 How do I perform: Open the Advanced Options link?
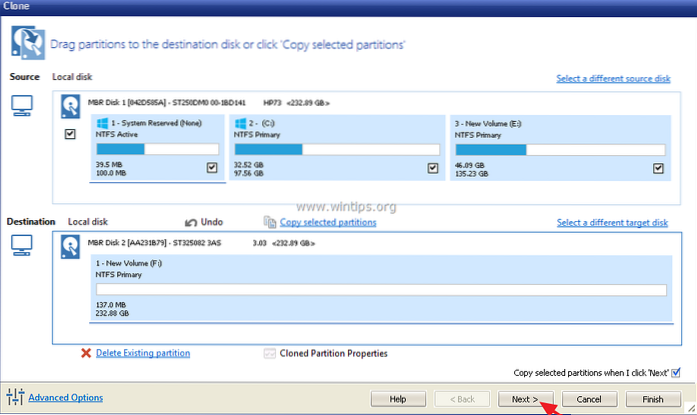[x=65, y=397]
